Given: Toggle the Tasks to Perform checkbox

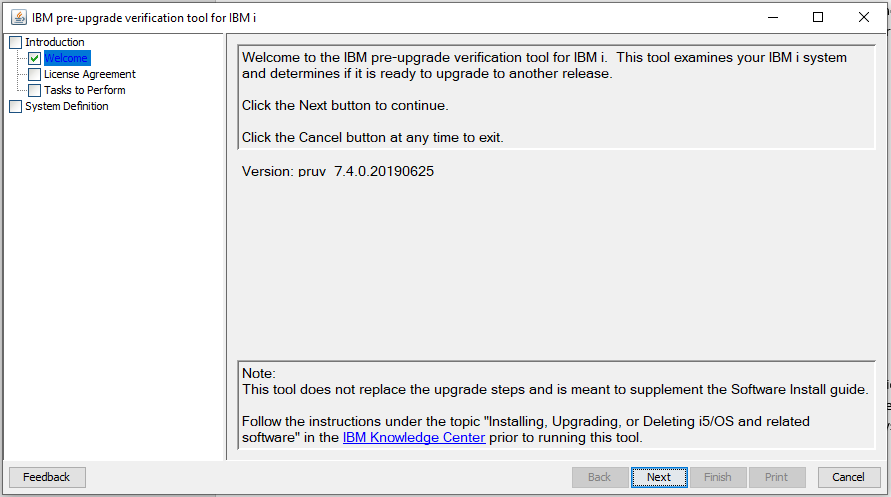Looking at the screenshot, I should tap(35, 90).
